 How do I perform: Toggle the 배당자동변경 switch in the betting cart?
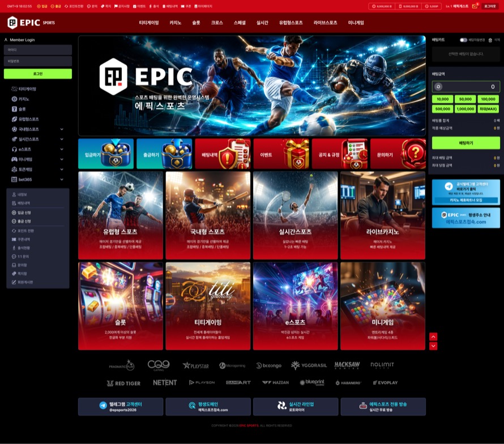[463, 40]
